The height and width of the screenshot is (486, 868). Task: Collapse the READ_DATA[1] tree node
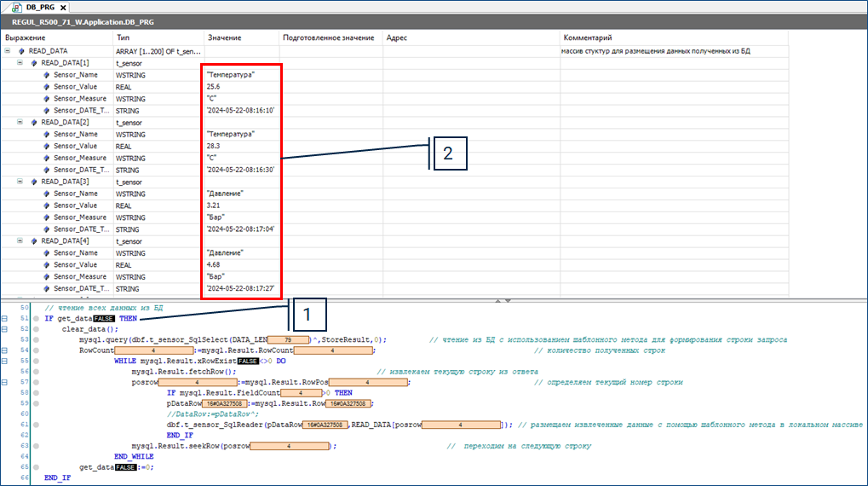[20, 63]
